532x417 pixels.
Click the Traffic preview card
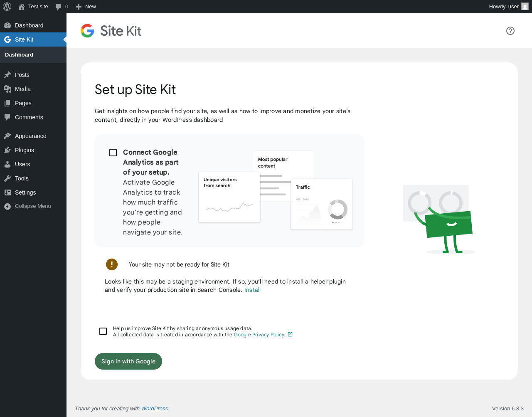click(x=322, y=204)
